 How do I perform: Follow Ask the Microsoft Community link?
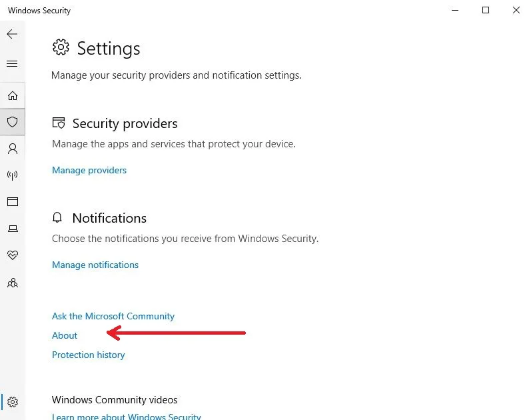point(113,316)
